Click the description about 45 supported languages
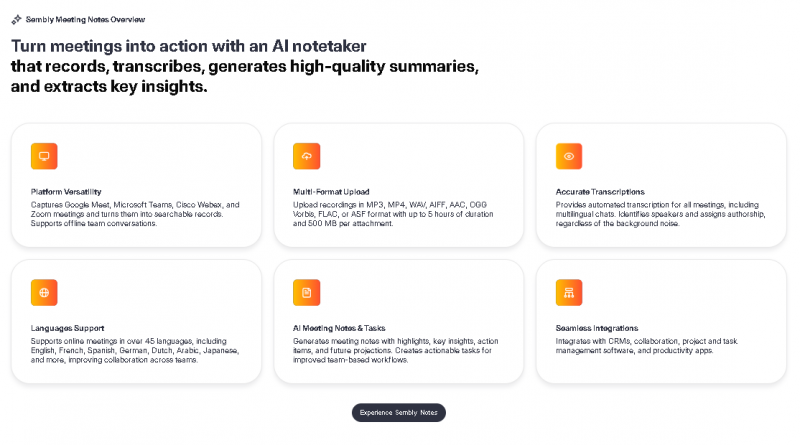 (x=135, y=350)
